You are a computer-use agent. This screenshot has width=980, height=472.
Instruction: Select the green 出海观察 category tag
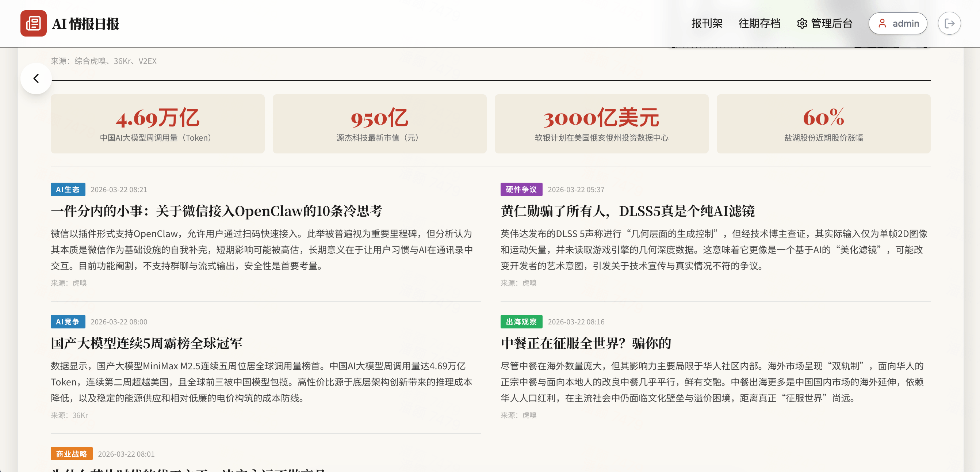click(x=523, y=321)
